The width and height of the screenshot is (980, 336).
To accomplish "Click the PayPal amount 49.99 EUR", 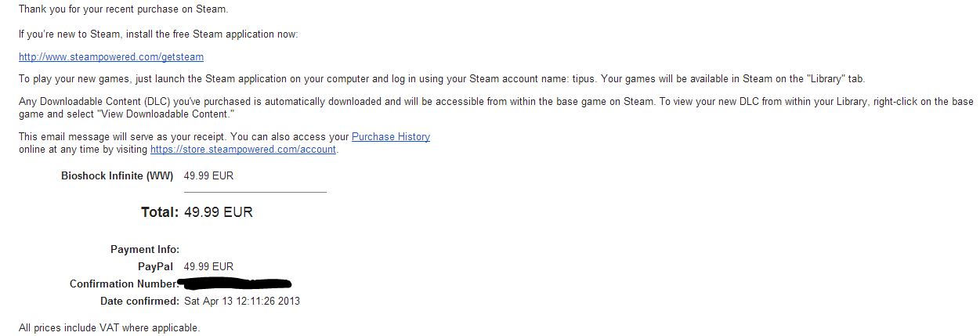I will pyautogui.click(x=208, y=267).
